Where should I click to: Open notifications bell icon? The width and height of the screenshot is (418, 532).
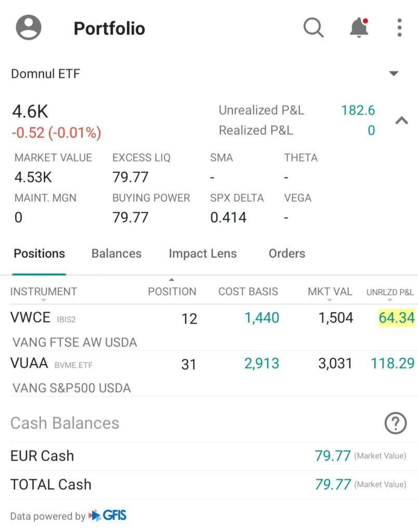coord(359,28)
